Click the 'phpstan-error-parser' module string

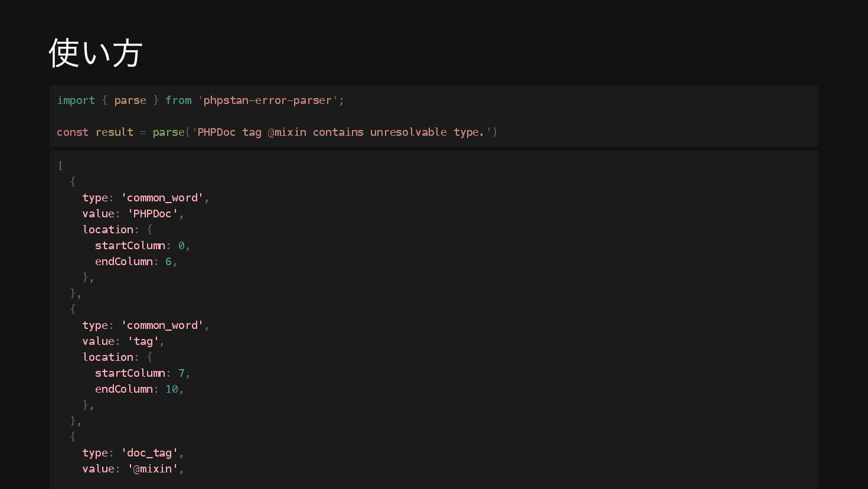click(267, 100)
